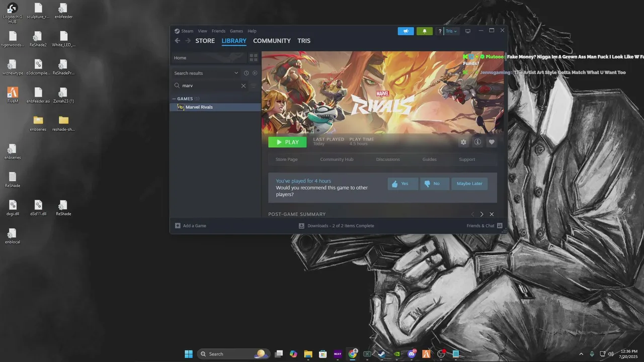Recommend the game with Yes thumbs up

click(403, 184)
